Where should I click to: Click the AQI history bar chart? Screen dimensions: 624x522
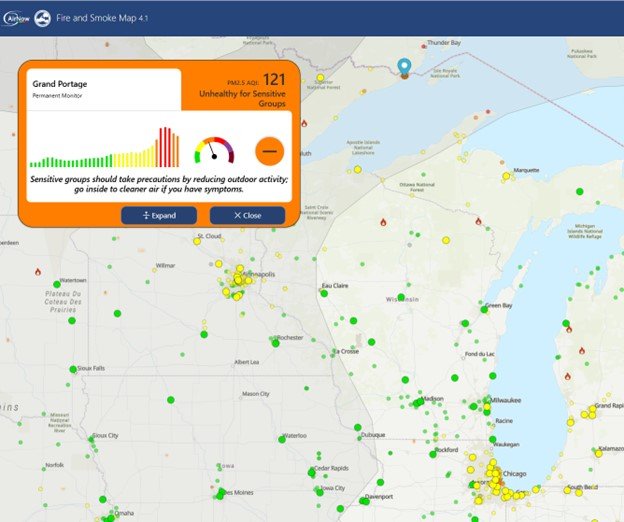[x=104, y=148]
